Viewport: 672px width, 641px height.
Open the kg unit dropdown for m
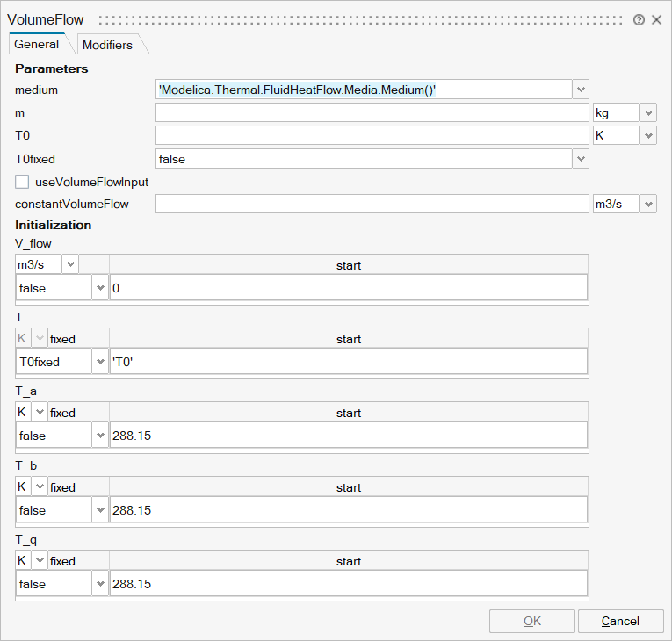648,113
